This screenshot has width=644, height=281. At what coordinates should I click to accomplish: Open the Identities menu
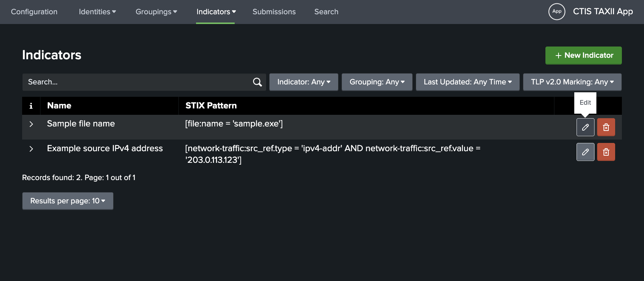point(97,12)
